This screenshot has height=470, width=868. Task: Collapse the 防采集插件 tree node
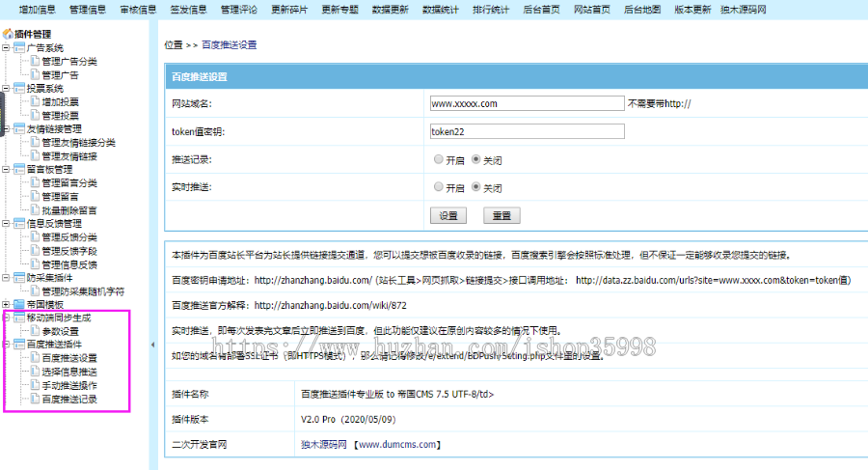click(6, 277)
